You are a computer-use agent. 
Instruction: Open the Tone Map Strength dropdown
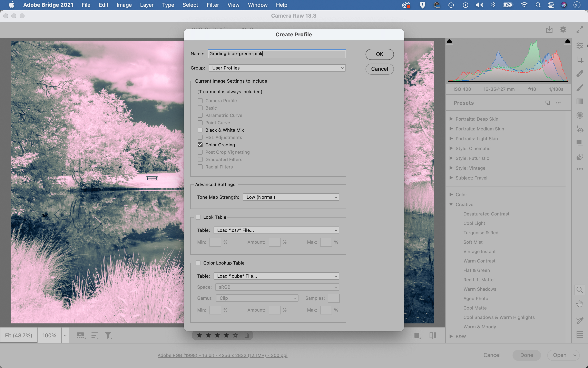pos(291,197)
